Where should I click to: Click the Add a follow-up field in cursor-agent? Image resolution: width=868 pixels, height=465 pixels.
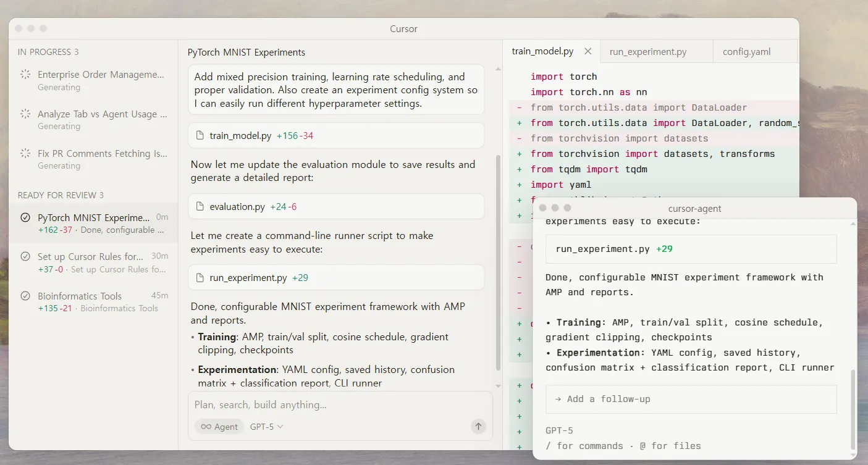point(691,399)
